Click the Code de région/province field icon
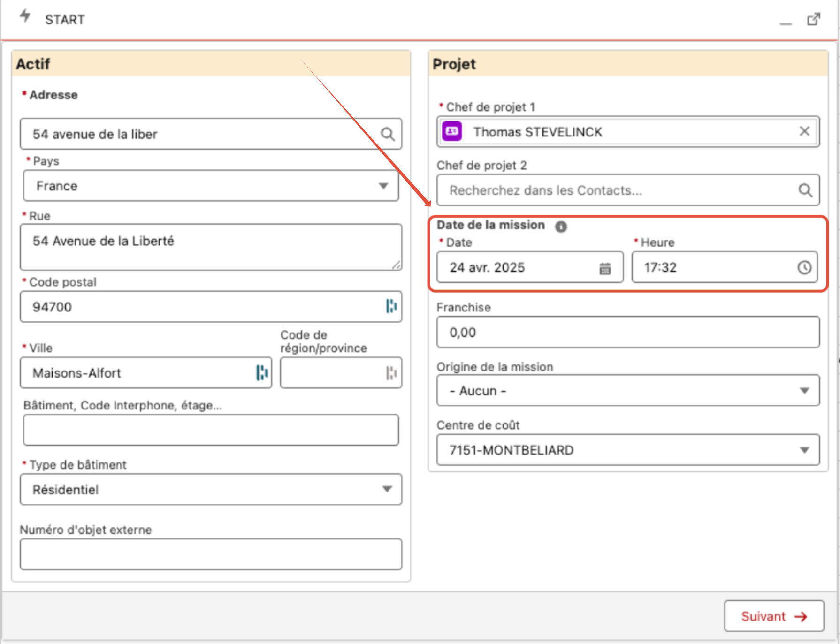The height and width of the screenshot is (644, 840). 391,373
